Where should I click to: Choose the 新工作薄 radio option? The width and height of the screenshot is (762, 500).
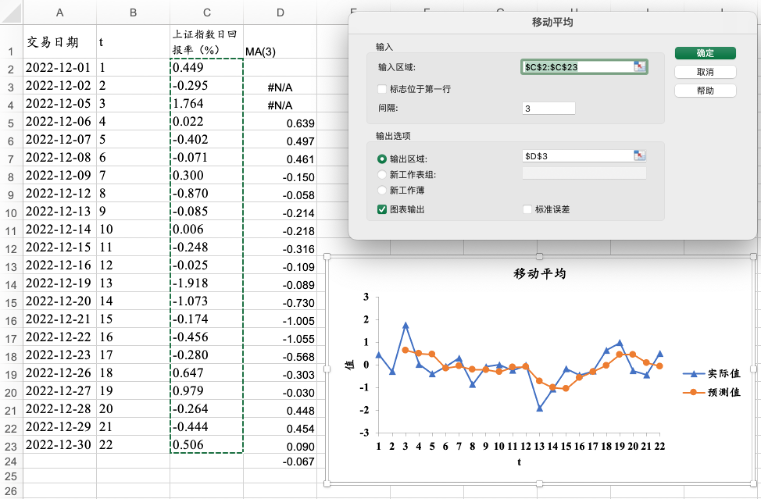382,189
